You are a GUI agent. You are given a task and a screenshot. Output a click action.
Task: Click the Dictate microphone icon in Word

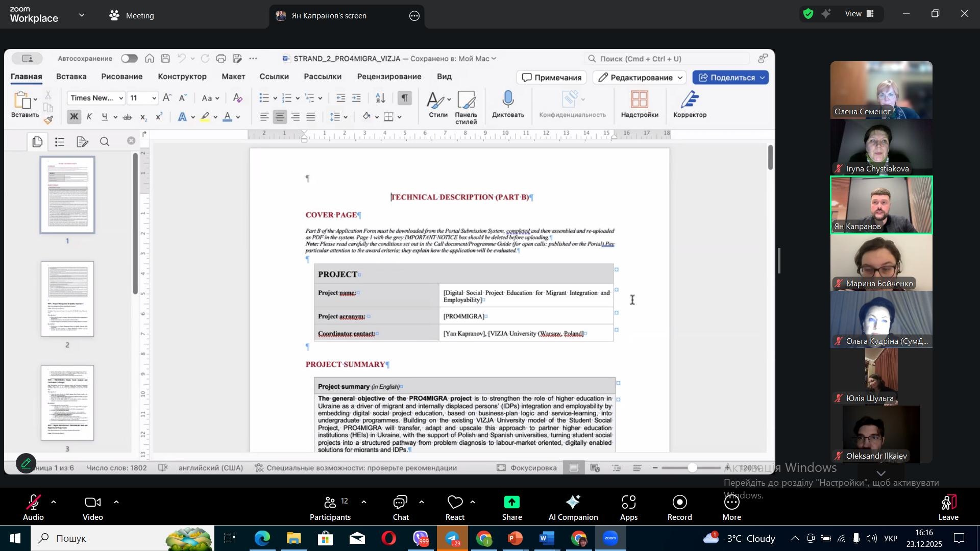tap(508, 100)
